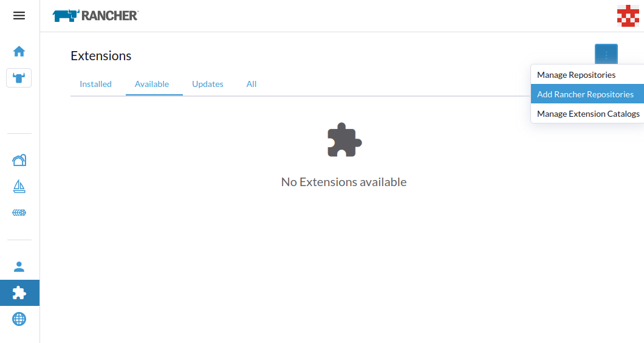This screenshot has width=644, height=343.
Task: Open the Updates tab
Action: click(208, 84)
